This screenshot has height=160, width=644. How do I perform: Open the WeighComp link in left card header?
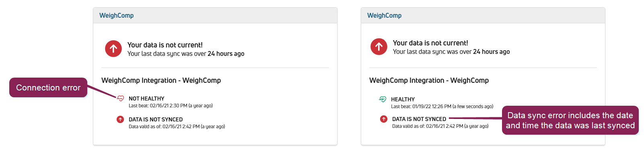coord(117,15)
